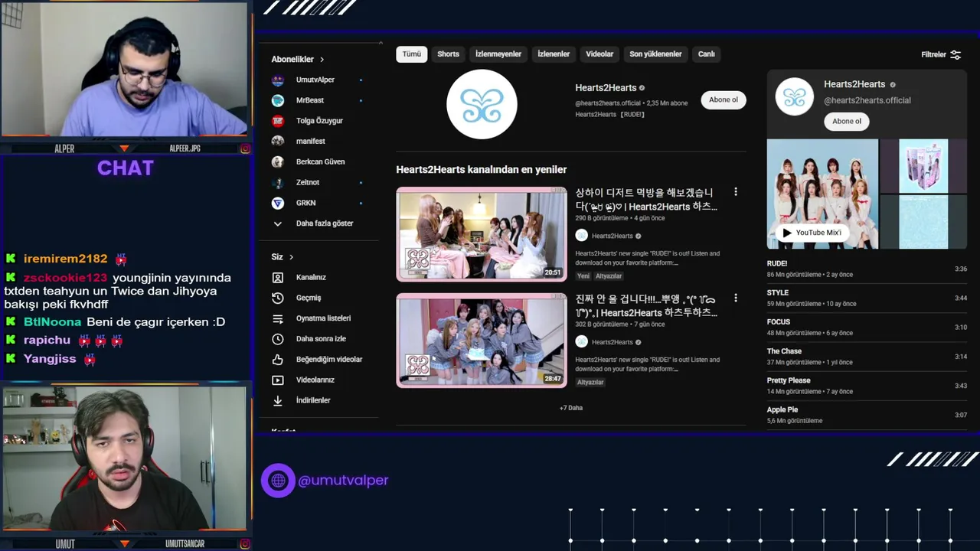Click iremirem2182 username in chat
This screenshot has height=551, width=980.
pyautogui.click(x=65, y=259)
